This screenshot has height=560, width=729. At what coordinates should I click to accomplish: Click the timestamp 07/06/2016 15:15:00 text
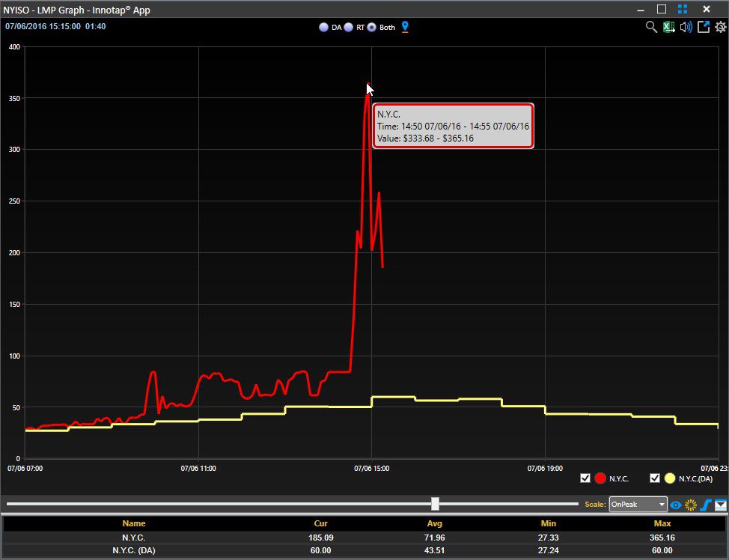point(43,26)
